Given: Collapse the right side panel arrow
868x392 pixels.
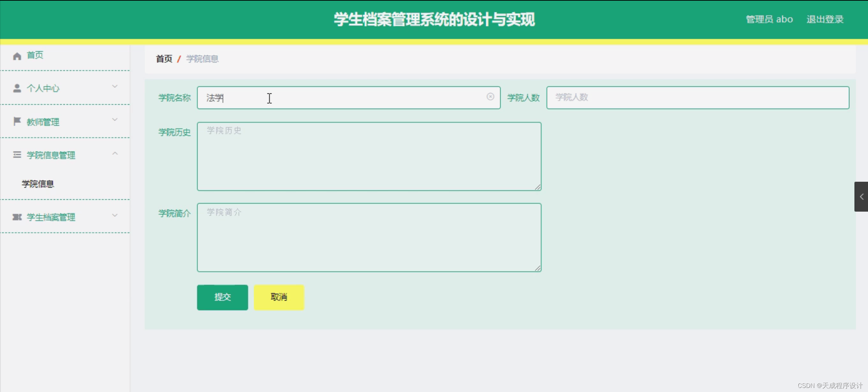Looking at the screenshot, I should point(862,196).
